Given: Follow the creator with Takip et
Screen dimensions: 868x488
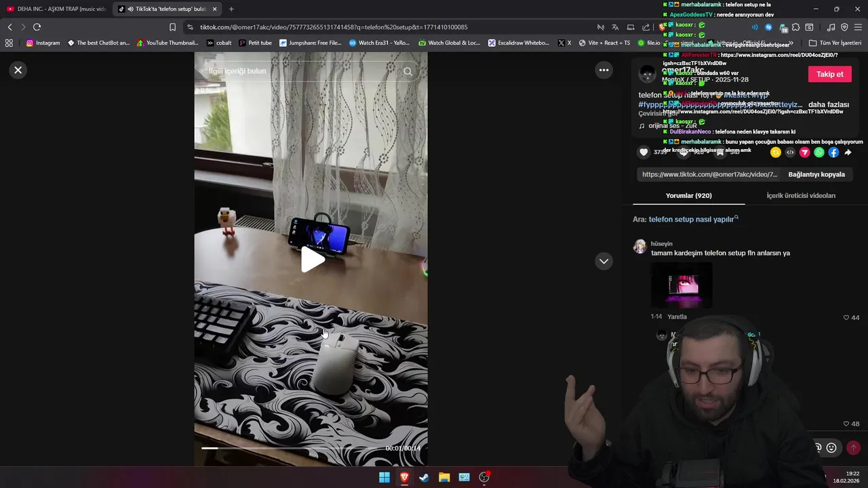Looking at the screenshot, I should click(829, 75).
